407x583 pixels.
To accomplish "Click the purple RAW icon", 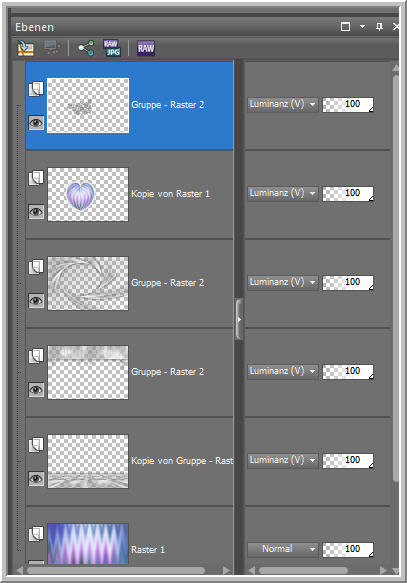I will [x=146, y=48].
